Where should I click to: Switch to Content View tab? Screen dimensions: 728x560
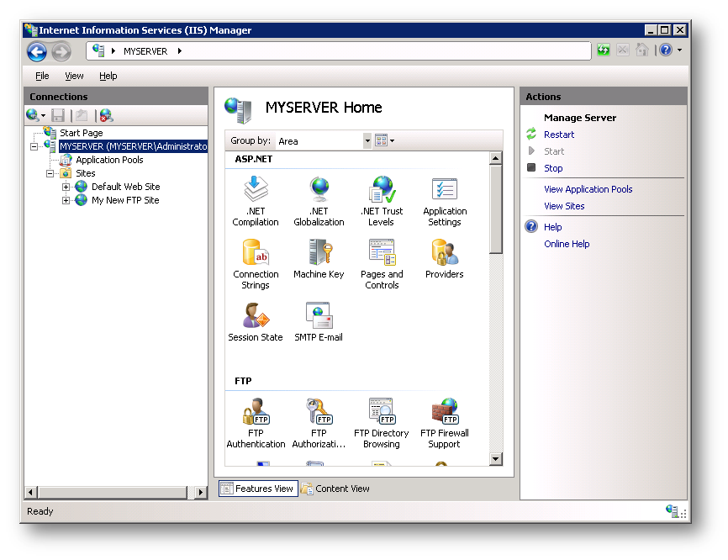(335, 489)
